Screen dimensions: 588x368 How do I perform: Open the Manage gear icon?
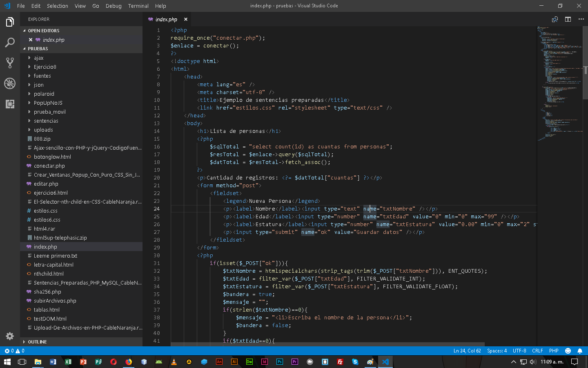10,336
